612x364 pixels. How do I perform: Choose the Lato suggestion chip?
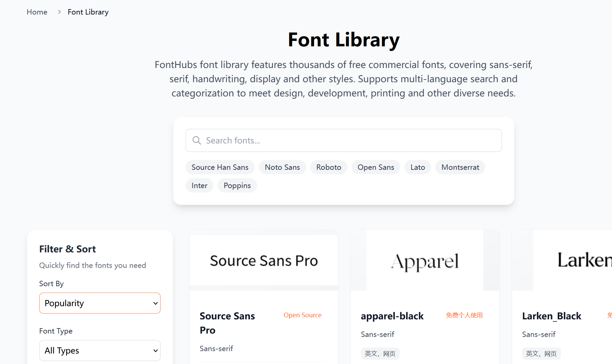point(418,167)
